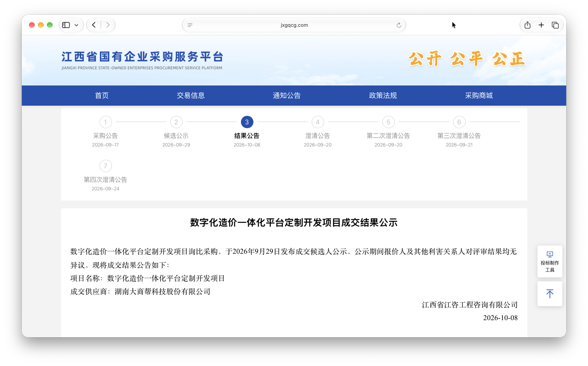Go forward using the browser forward arrow
Viewport: 588px width, 366px height.
pos(108,25)
